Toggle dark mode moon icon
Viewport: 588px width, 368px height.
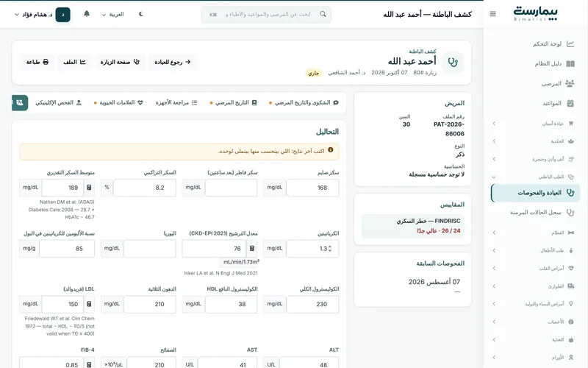pyautogui.click(x=141, y=14)
